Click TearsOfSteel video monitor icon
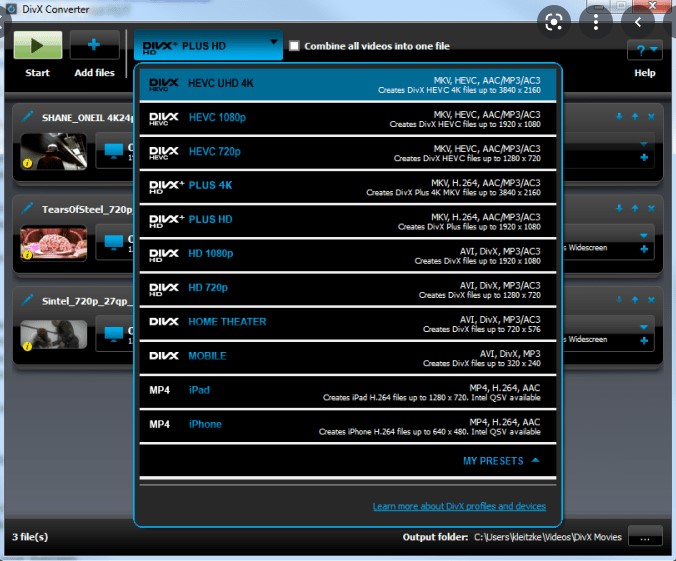Screen dimensions: 676x561 pyautogui.click(x=114, y=242)
